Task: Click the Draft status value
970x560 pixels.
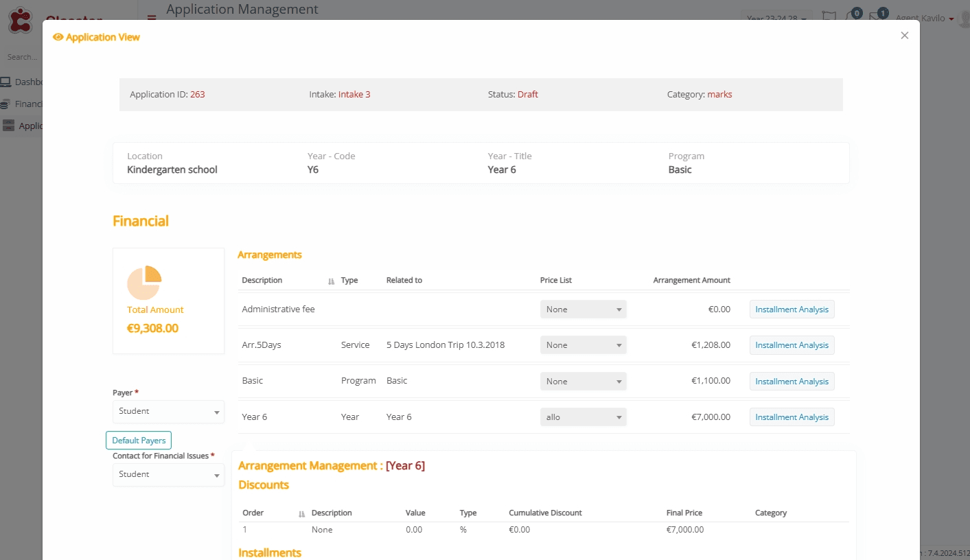Action: point(528,95)
